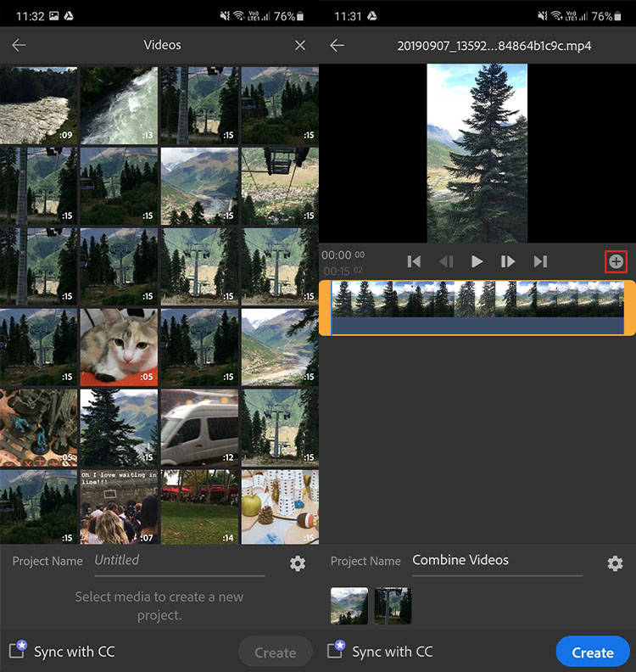The image size is (636, 672).
Task: Tap the greyed-out Create button
Action: [x=275, y=652]
